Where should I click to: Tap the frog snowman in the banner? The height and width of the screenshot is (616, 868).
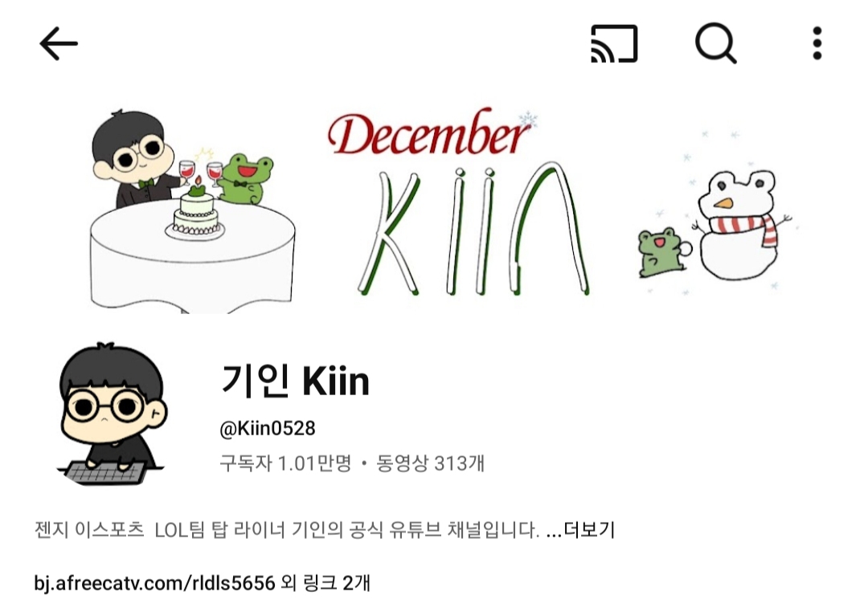pyautogui.click(x=739, y=225)
